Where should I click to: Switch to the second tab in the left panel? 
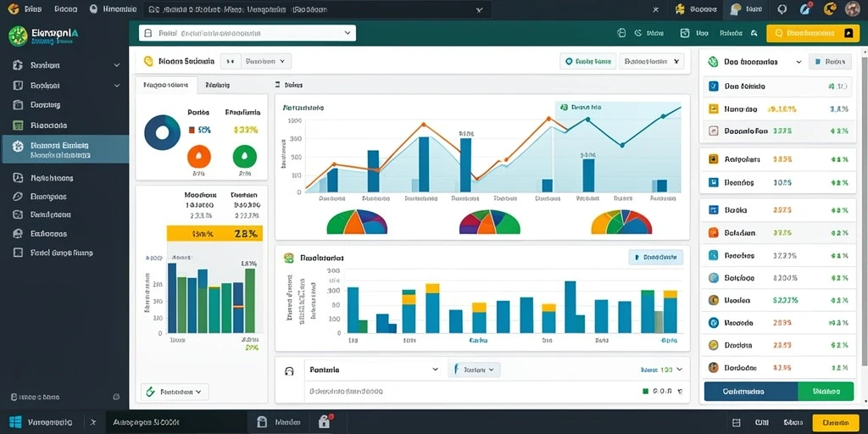pyautogui.click(x=218, y=86)
